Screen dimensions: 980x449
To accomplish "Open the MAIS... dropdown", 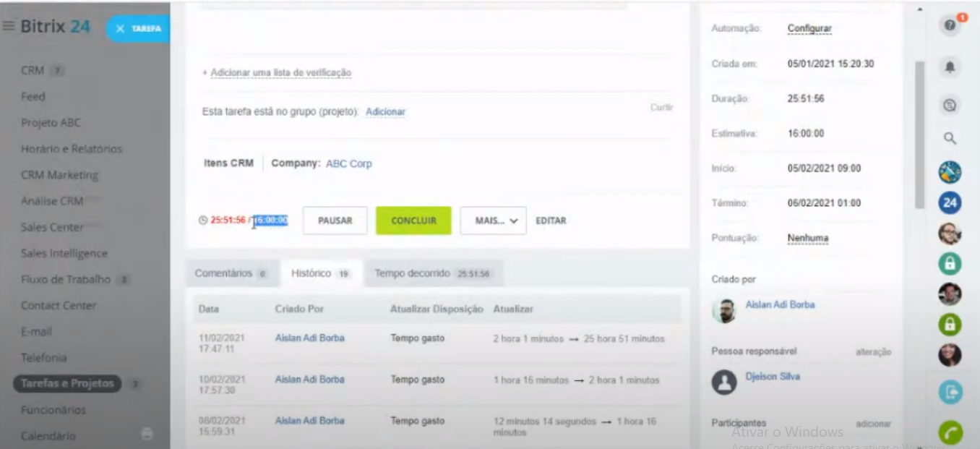I will [493, 221].
